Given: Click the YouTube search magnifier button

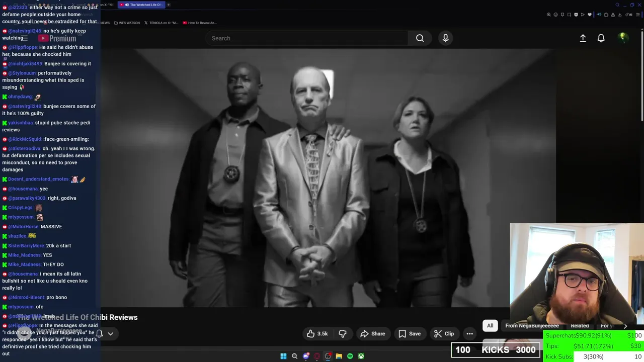Looking at the screenshot, I should pyautogui.click(x=420, y=38).
